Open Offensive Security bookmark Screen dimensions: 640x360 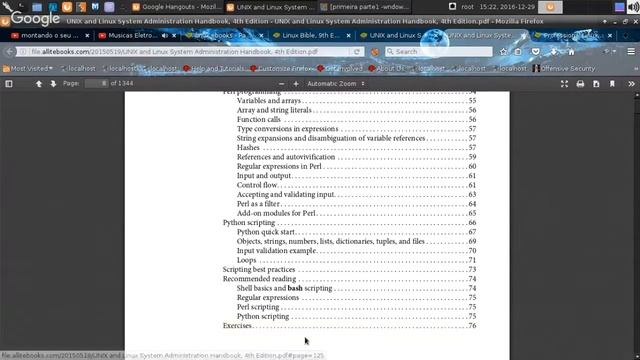(x=564, y=69)
